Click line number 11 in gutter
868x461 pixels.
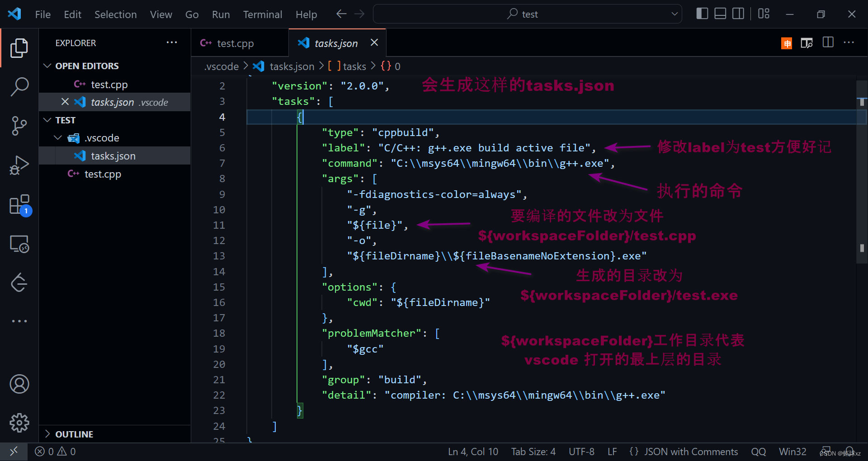(x=219, y=225)
